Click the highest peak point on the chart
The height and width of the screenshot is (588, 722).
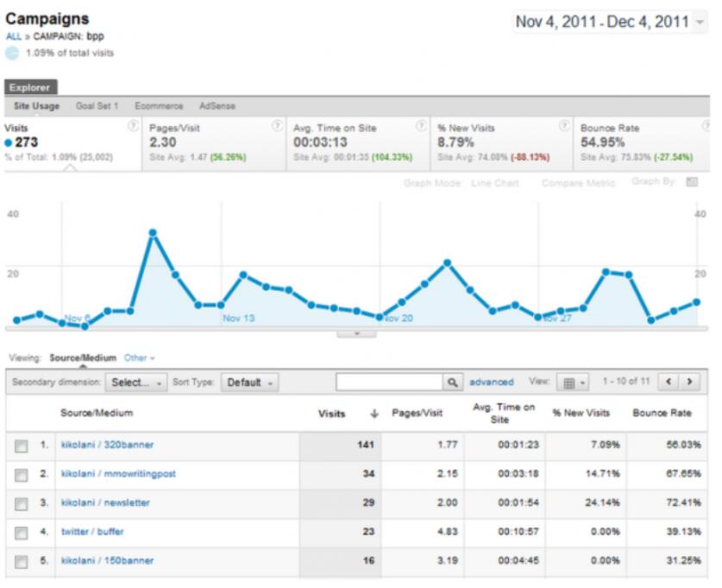click(153, 234)
